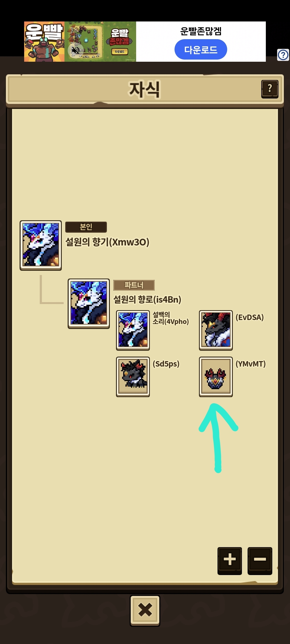Click the name 설원의 향기(Xmw3O)
Screen dimensions: 290x644
pos(107,242)
